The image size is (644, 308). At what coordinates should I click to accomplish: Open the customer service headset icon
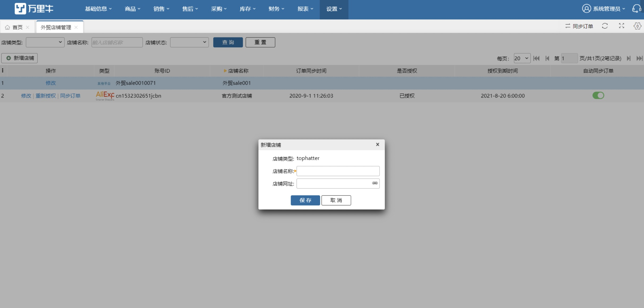(x=637, y=9)
